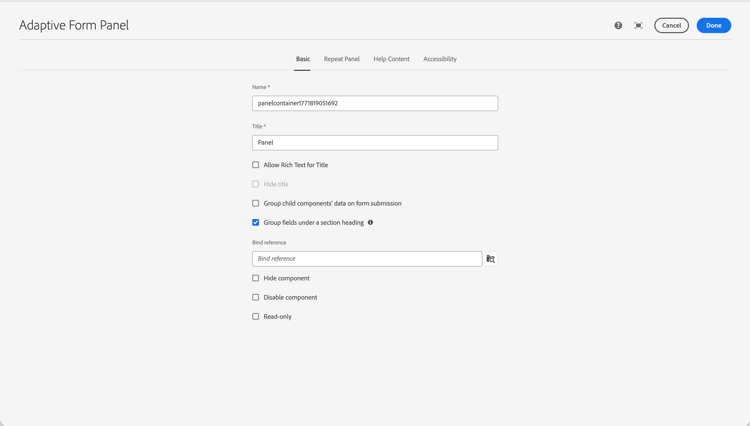This screenshot has width=750, height=426.
Task: Focus the Bind reference text field
Action: [x=367, y=259]
